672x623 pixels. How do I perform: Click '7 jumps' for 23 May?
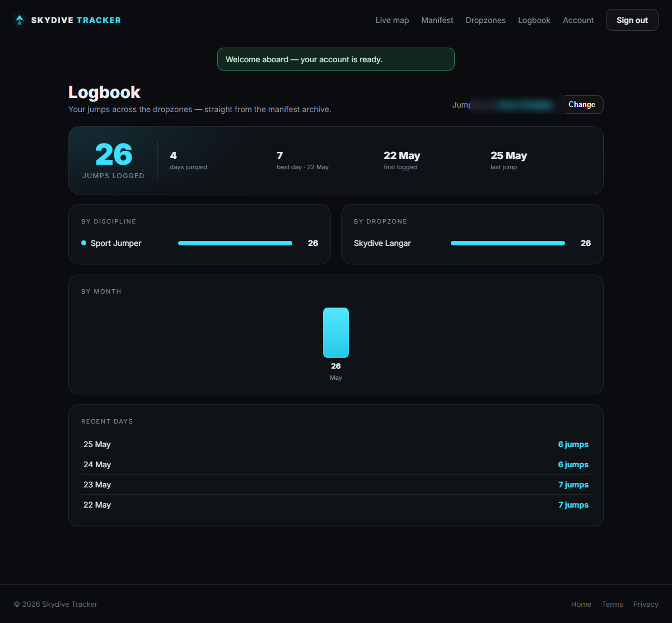pos(573,485)
